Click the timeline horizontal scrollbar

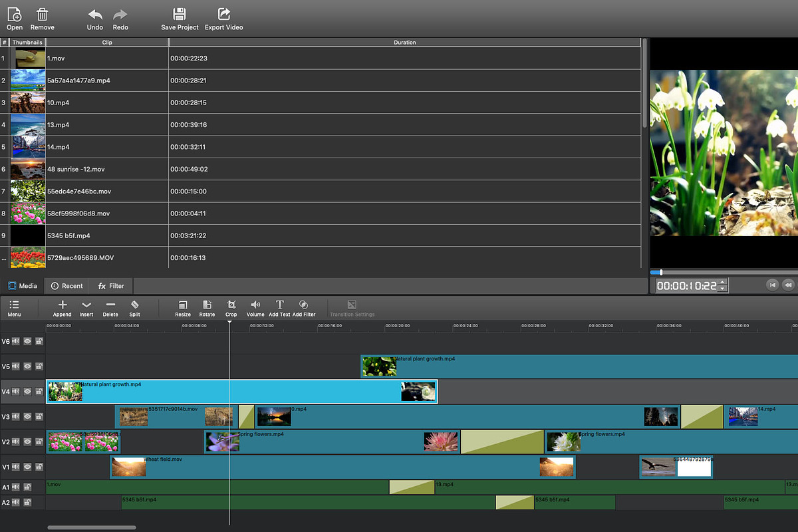click(x=92, y=527)
